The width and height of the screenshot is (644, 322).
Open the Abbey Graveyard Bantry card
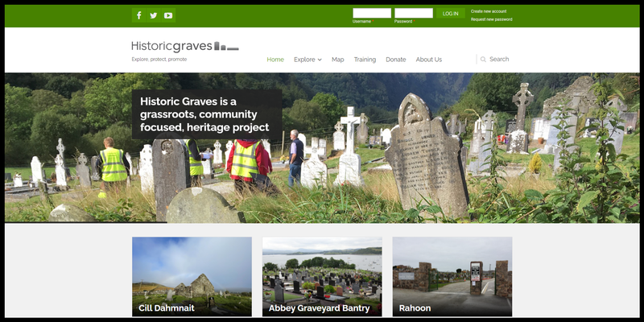[x=322, y=276]
